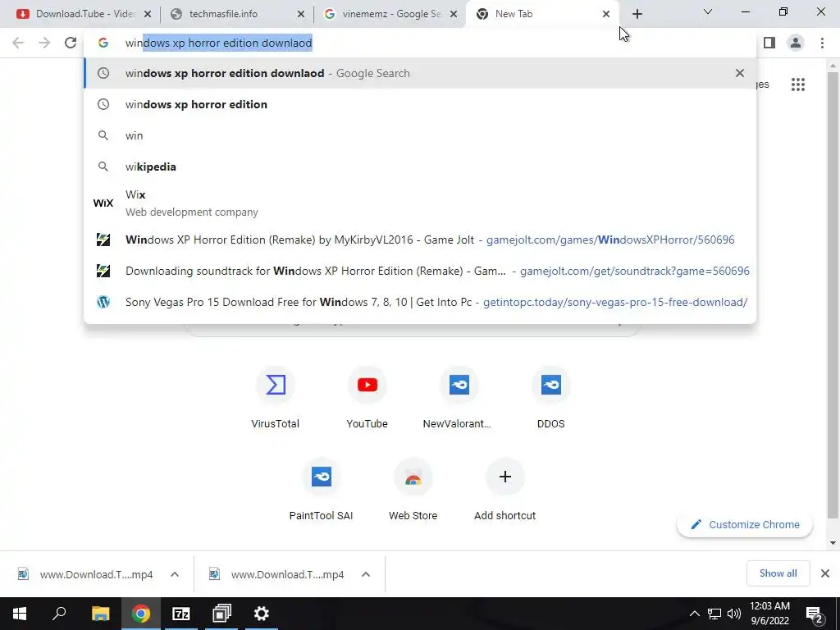This screenshot has height=630, width=840.
Task: Open the Downloading soundtrack Game Jolt suggestion
Action: 420,271
